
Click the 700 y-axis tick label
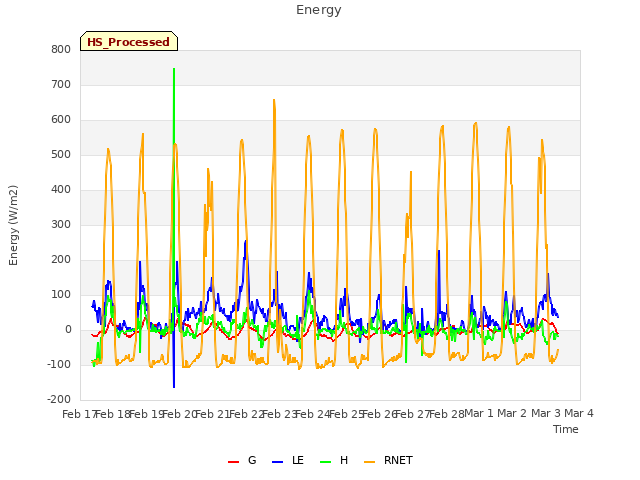(x=61, y=84)
